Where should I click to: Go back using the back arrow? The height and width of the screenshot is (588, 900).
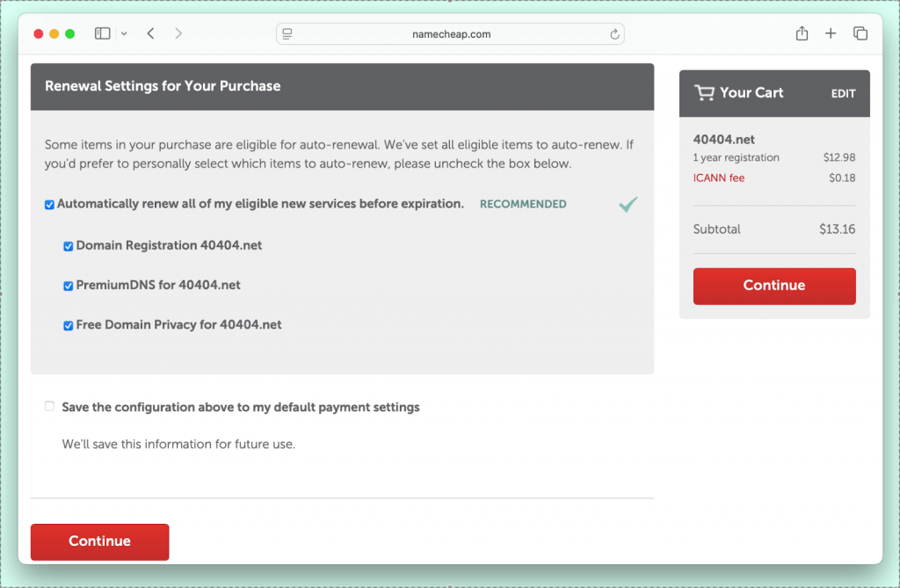(151, 33)
